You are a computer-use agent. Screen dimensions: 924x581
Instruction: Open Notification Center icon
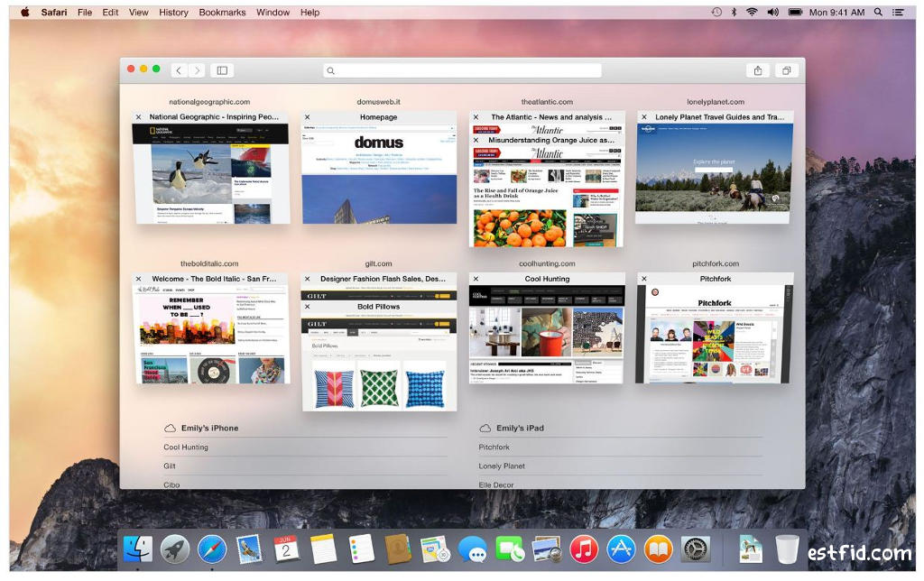pyautogui.click(x=898, y=12)
